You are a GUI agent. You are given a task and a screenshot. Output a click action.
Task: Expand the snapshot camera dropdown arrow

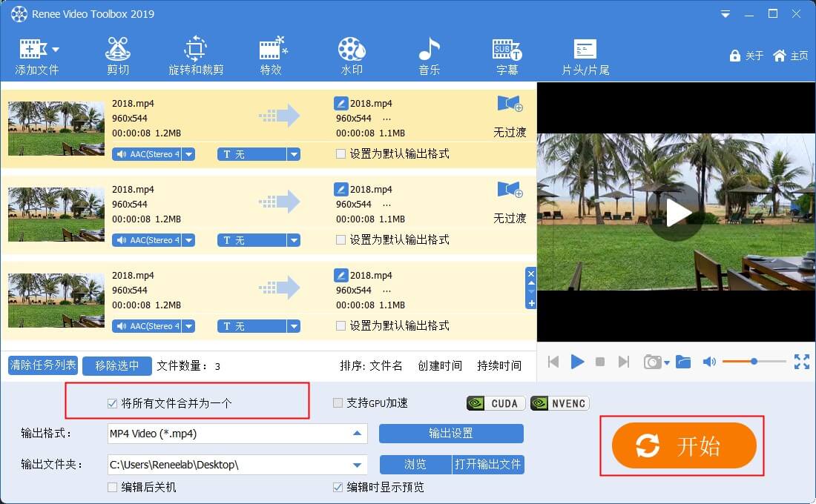667,362
